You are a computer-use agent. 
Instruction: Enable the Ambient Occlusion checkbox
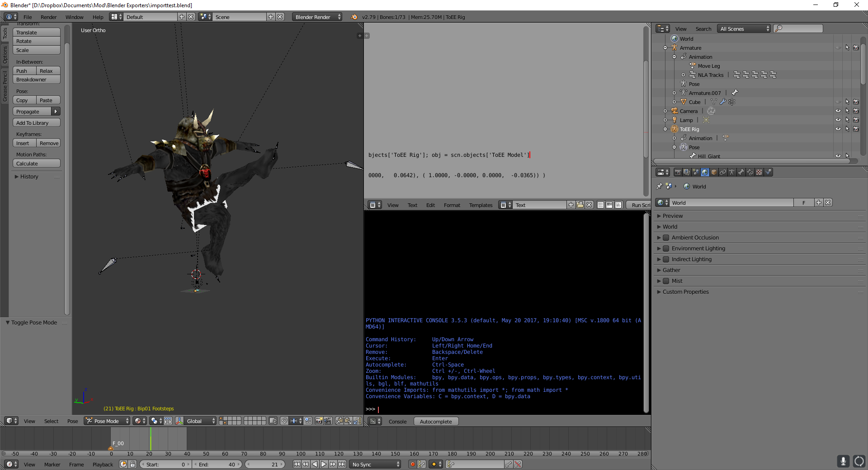pos(666,238)
